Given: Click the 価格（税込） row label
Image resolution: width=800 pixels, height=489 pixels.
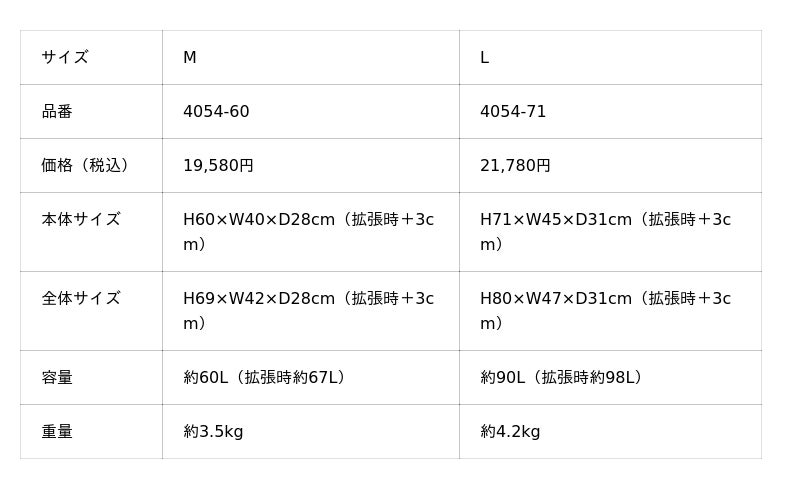Looking at the screenshot, I should coord(85,166).
